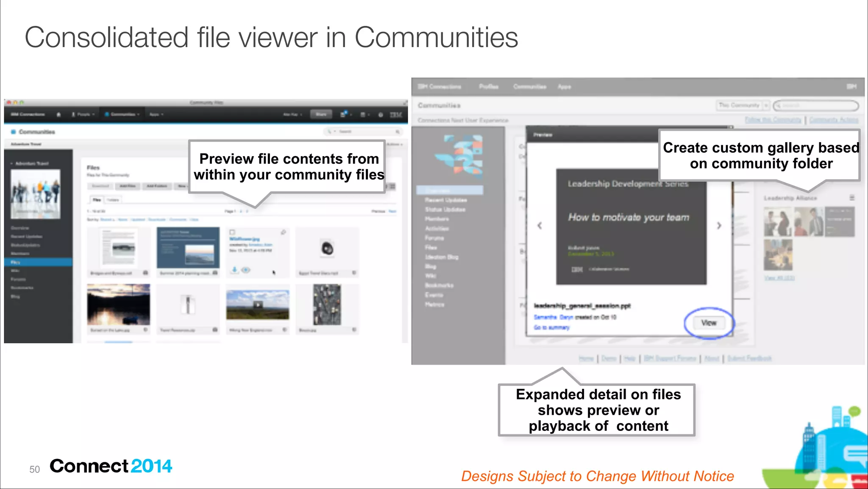Open the sunset lake photo thumbnail
868x489 pixels.
coord(119,305)
